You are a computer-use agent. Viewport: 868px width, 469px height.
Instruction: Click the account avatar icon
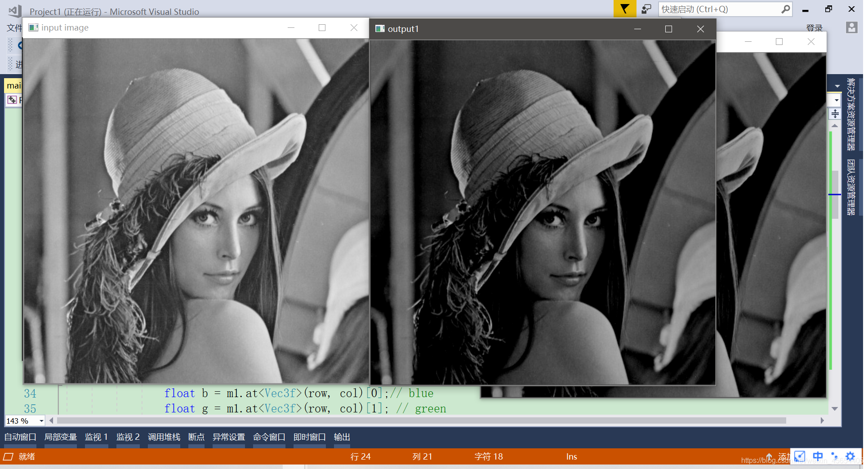(x=851, y=28)
